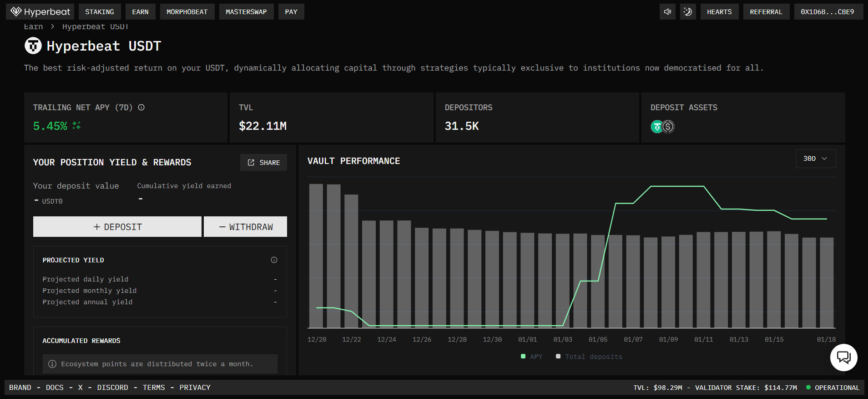Click the Cumulative yield earned label
The height and width of the screenshot is (399, 868).
tap(184, 186)
